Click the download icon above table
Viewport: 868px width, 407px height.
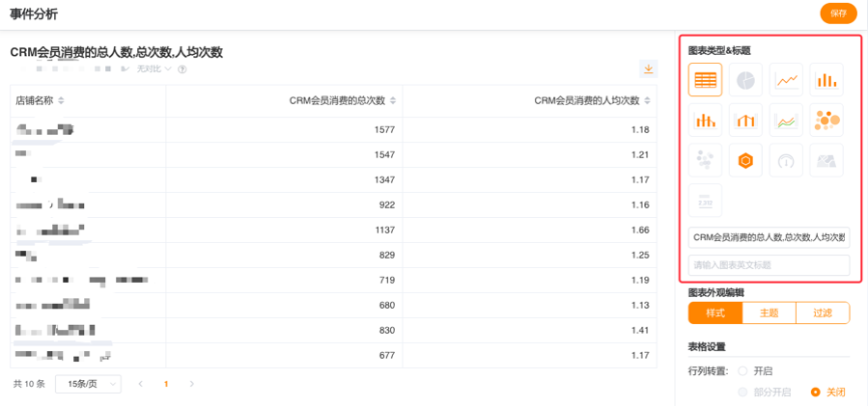(648, 68)
